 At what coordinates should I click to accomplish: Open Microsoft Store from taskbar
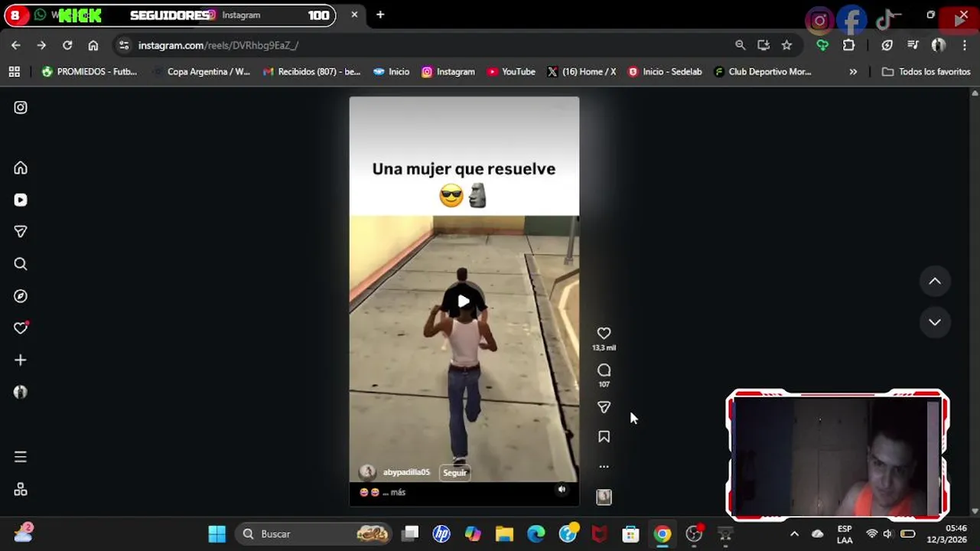[630, 533]
